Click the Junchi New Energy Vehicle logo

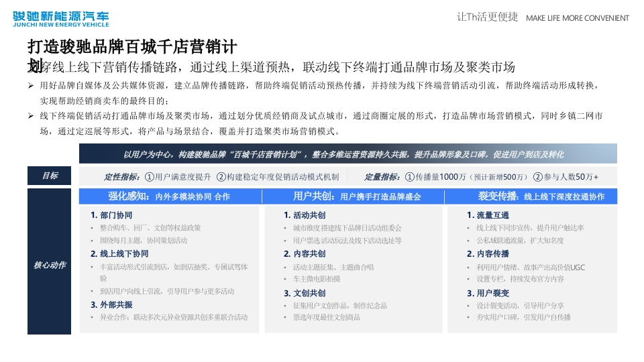(x=60, y=19)
